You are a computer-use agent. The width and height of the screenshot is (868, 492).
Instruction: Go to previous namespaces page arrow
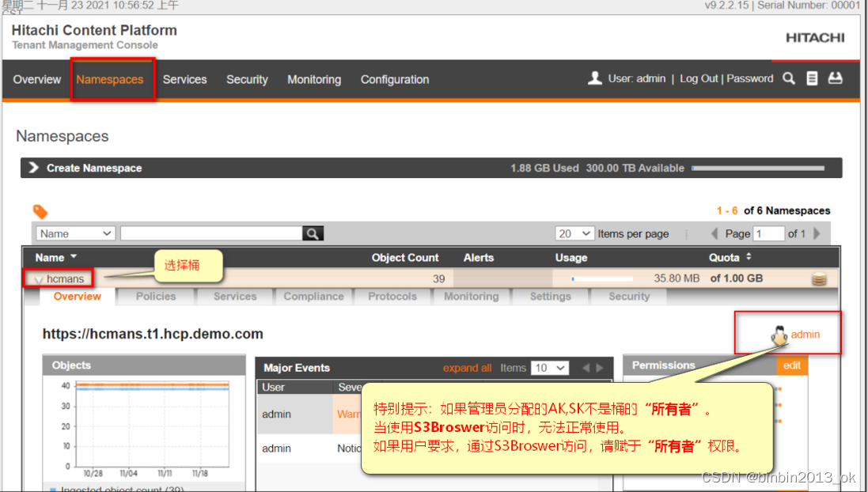pyautogui.click(x=714, y=233)
